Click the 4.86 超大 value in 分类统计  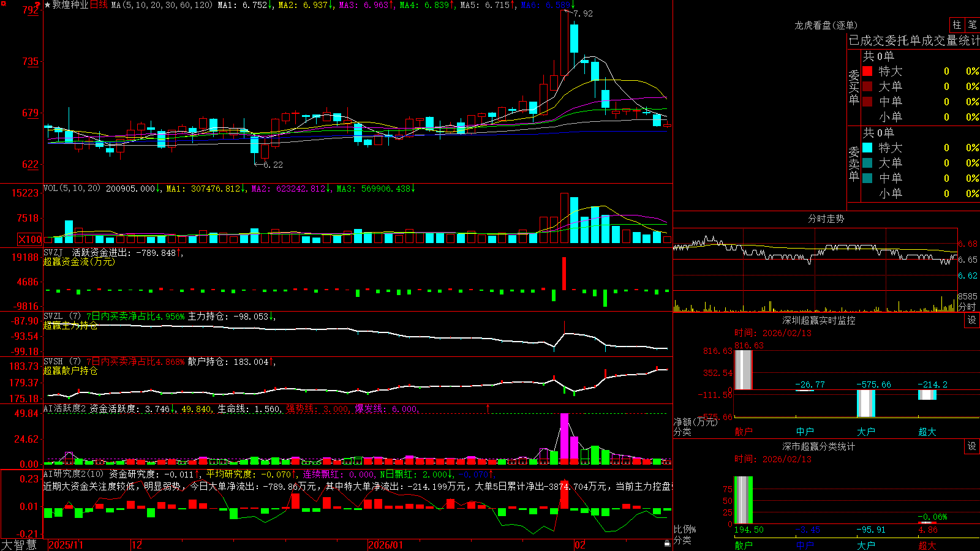tap(928, 530)
